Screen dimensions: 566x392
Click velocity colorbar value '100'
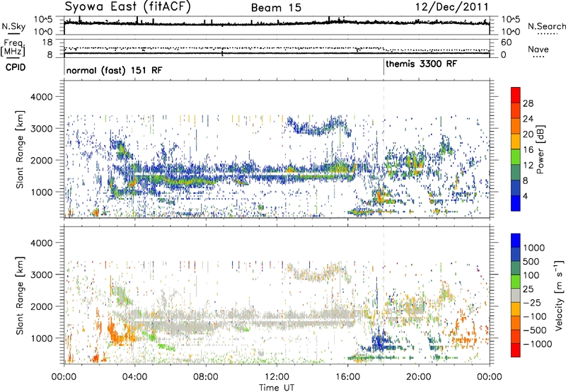coord(531,275)
